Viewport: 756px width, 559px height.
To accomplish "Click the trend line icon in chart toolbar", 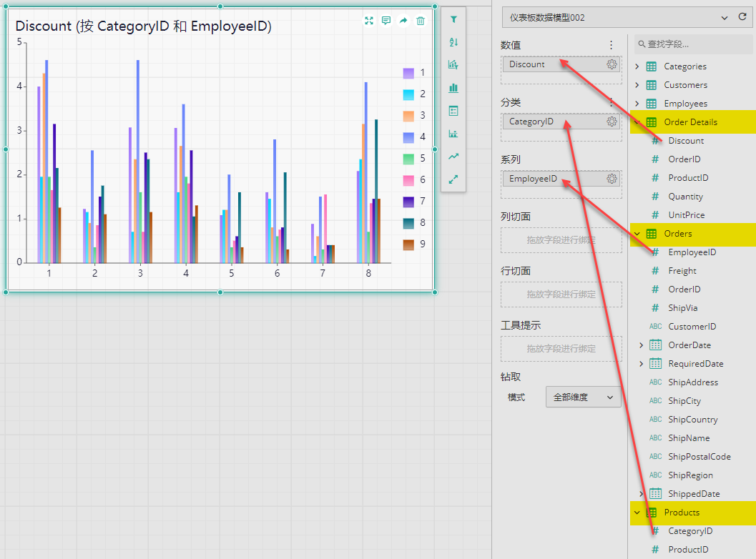I will pyautogui.click(x=453, y=157).
